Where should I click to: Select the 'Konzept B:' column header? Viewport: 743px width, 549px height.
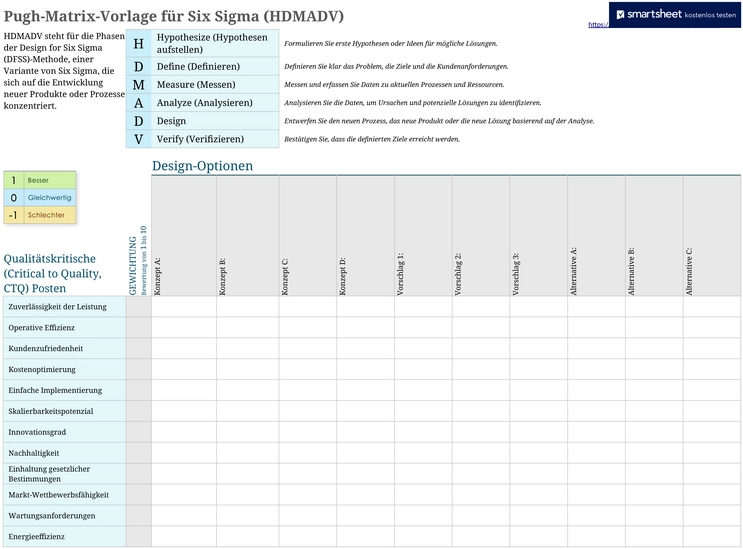(248, 236)
